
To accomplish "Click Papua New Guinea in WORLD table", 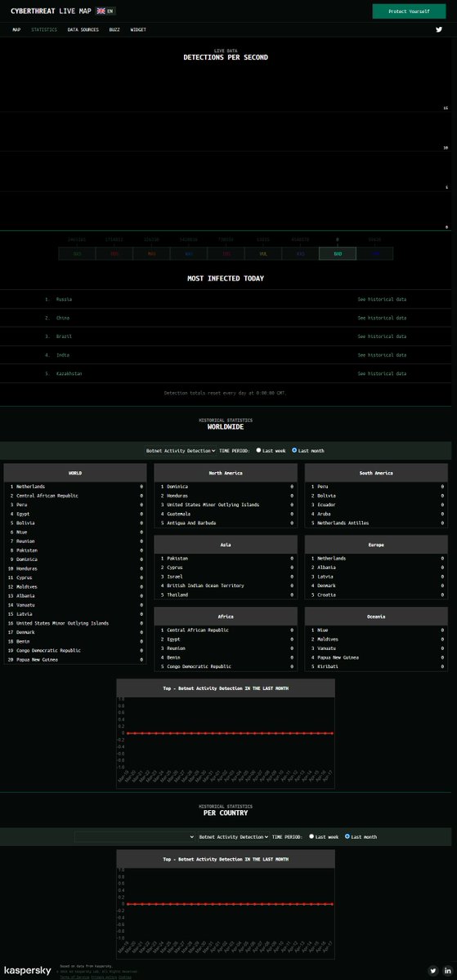I will click(x=38, y=659).
